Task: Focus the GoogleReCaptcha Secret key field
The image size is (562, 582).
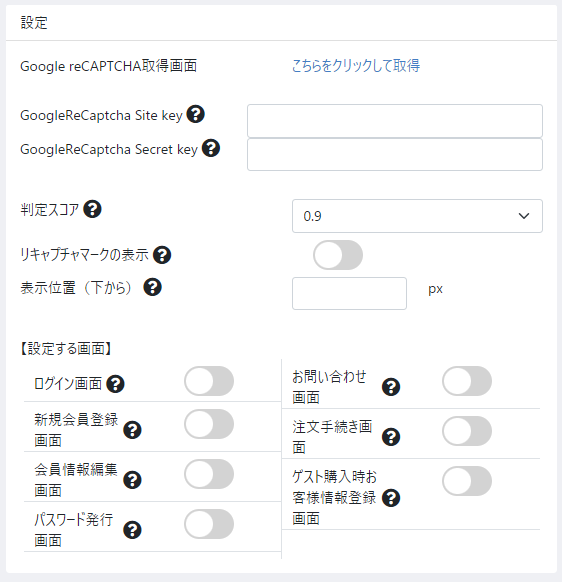Action: click(395, 155)
